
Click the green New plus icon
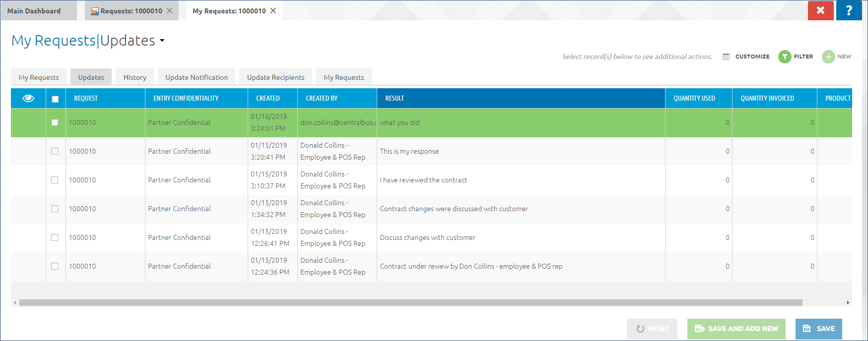[x=828, y=57]
